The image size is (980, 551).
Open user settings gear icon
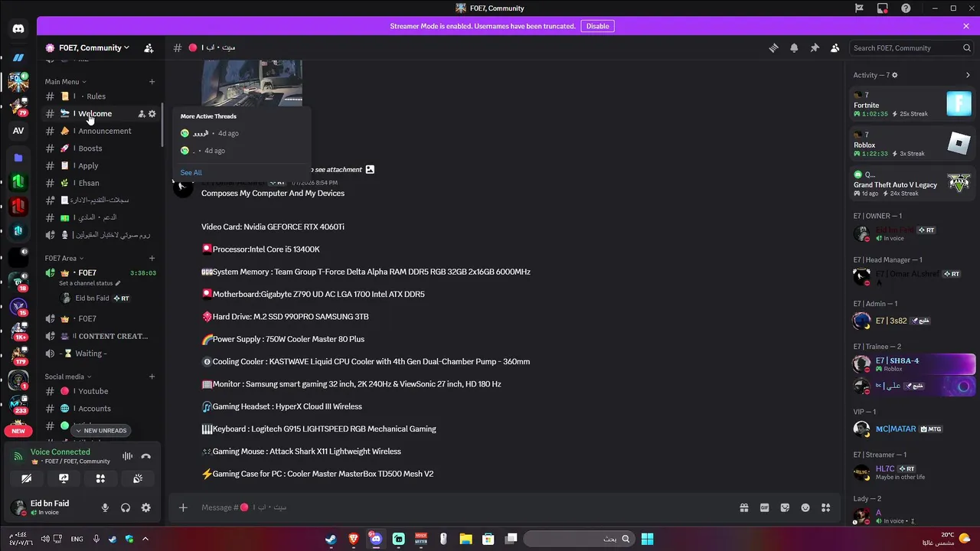(x=145, y=507)
